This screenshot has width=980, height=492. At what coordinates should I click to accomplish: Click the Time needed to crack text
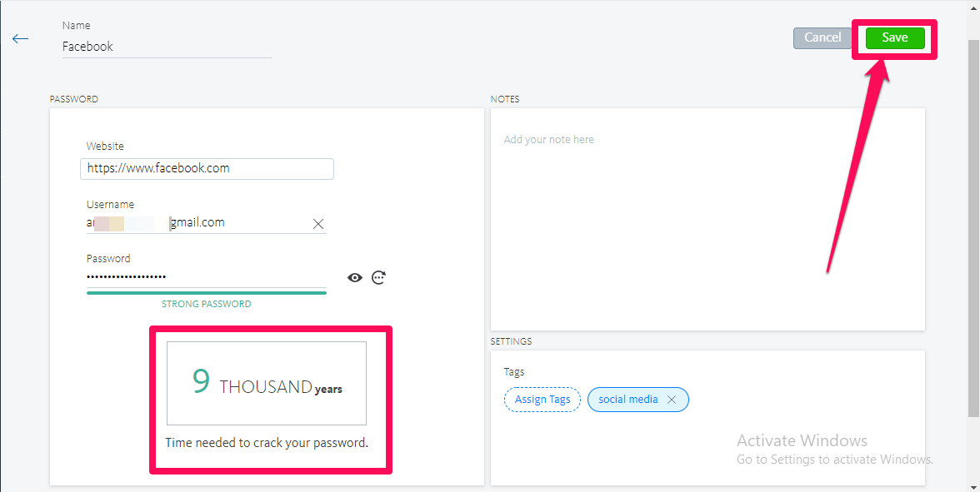coord(267,443)
